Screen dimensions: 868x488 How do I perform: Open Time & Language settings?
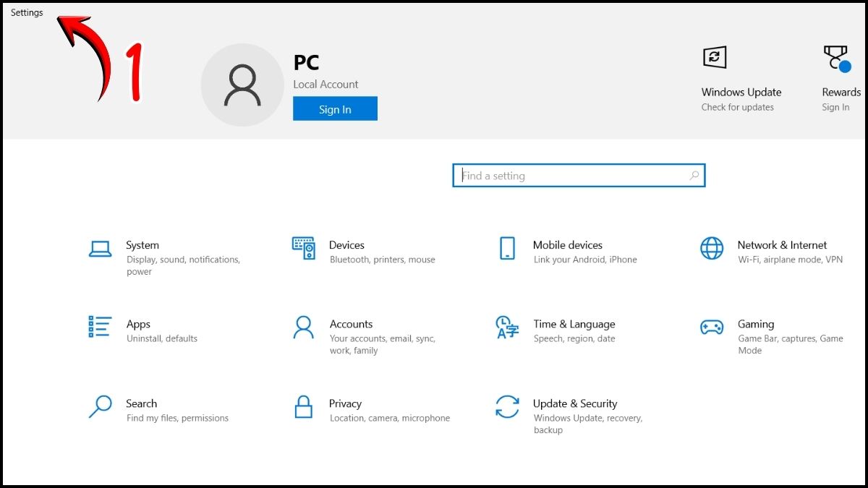tap(574, 324)
